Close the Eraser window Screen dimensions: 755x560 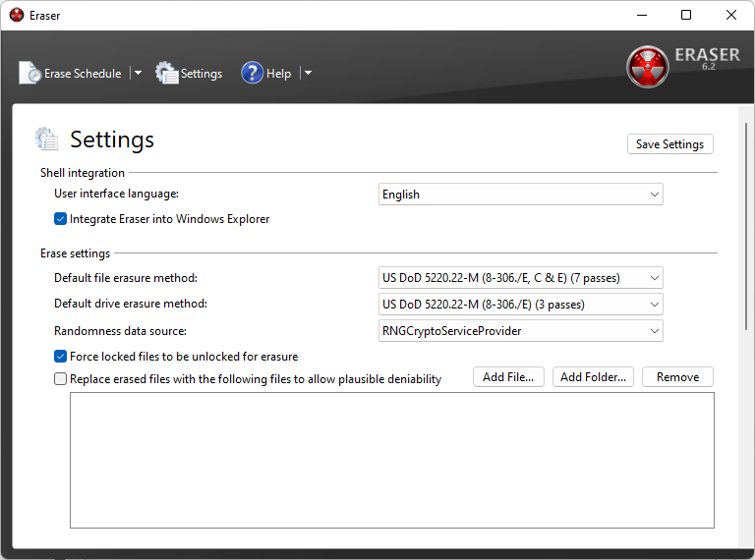[731, 15]
